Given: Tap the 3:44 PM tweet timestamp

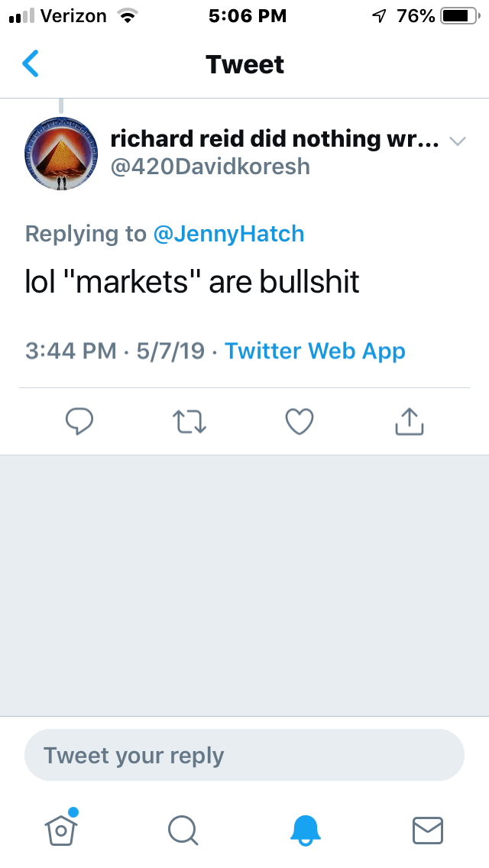Looking at the screenshot, I should click(x=70, y=351).
